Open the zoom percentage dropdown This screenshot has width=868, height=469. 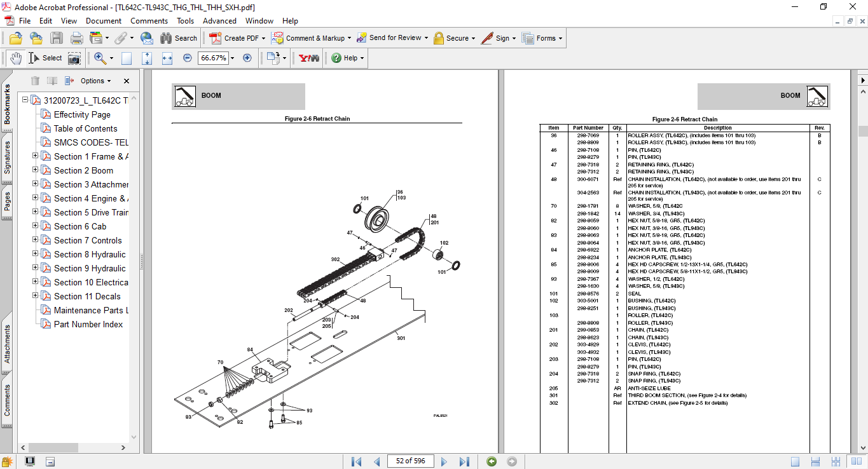[x=232, y=58]
